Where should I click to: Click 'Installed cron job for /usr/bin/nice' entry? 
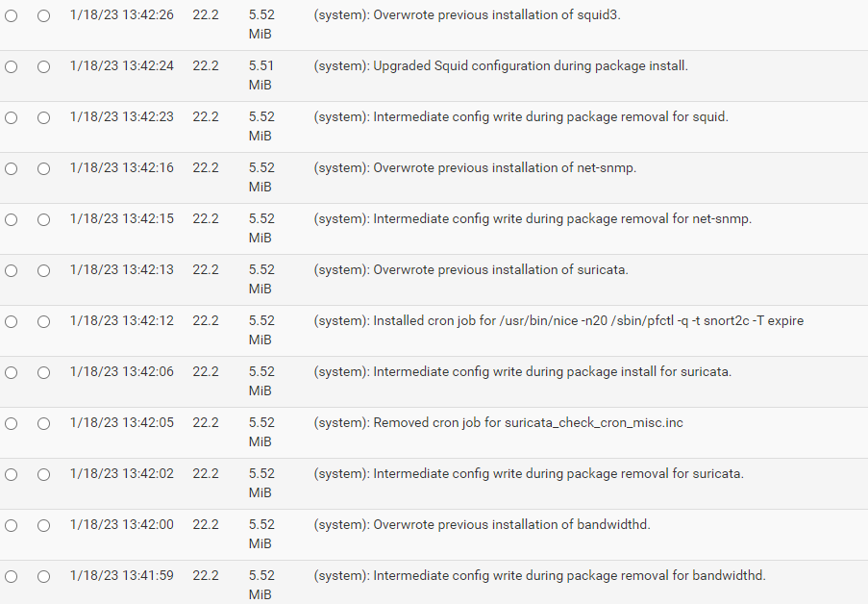(x=558, y=321)
